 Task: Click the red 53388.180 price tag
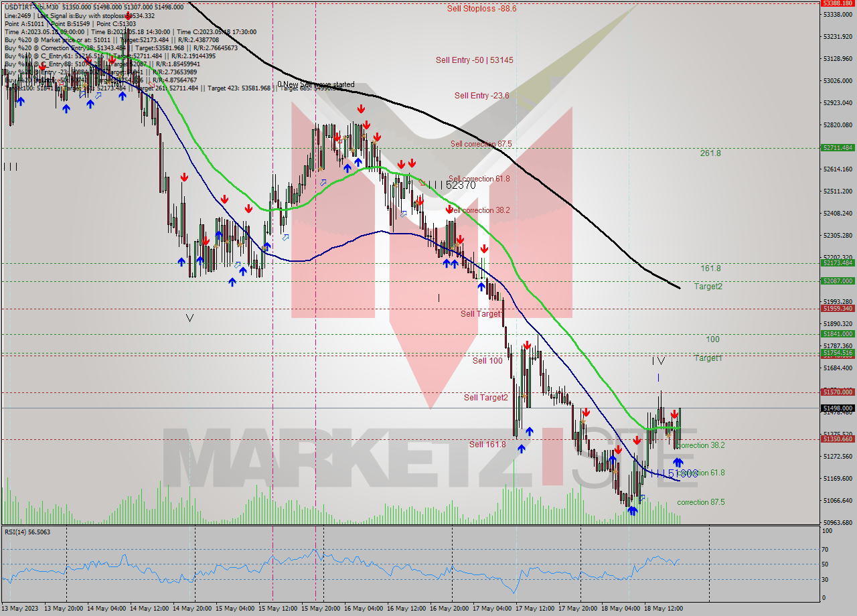point(838,3)
